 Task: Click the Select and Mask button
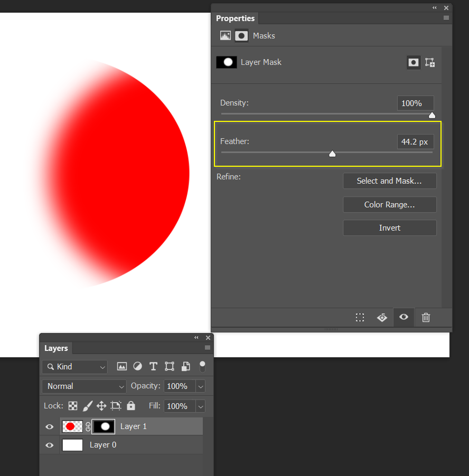click(389, 180)
